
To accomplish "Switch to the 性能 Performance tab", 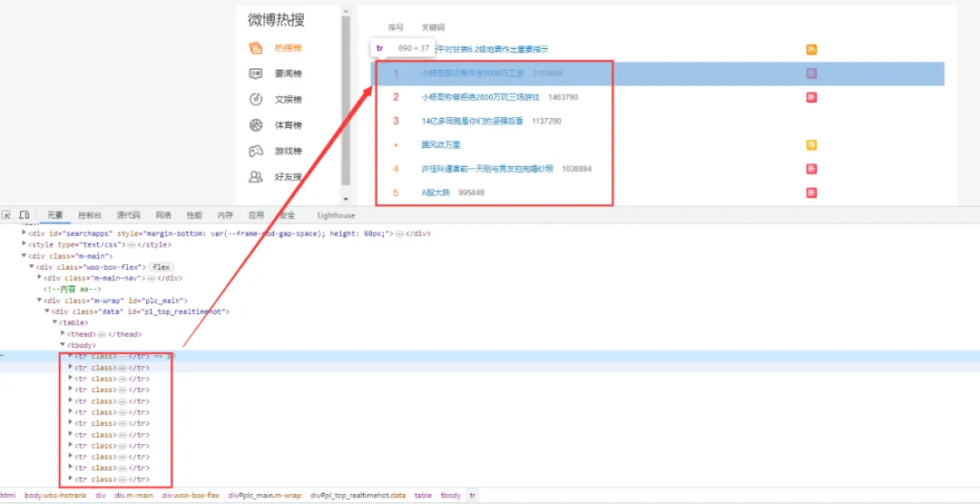I will coord(194,215).
